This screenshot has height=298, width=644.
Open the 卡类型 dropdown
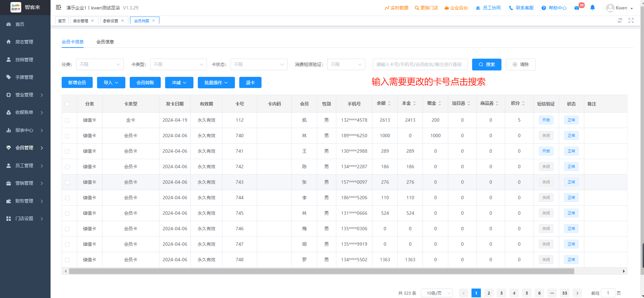tap(178, 64)
